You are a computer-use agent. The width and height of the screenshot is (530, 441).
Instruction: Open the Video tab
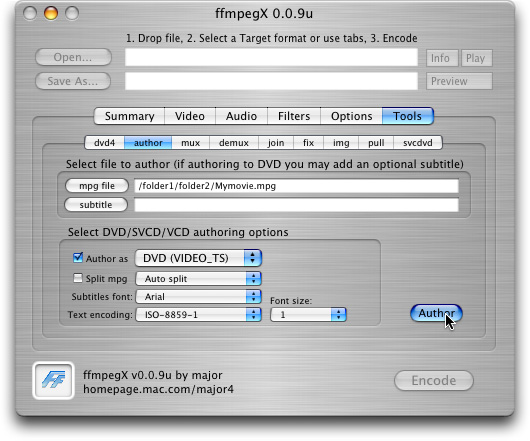coord(190,116)
